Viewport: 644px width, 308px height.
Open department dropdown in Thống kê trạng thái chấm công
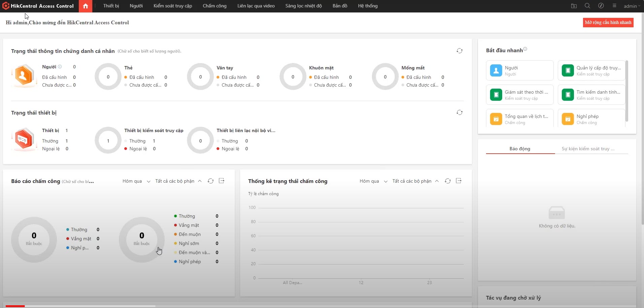coord(415,181)
